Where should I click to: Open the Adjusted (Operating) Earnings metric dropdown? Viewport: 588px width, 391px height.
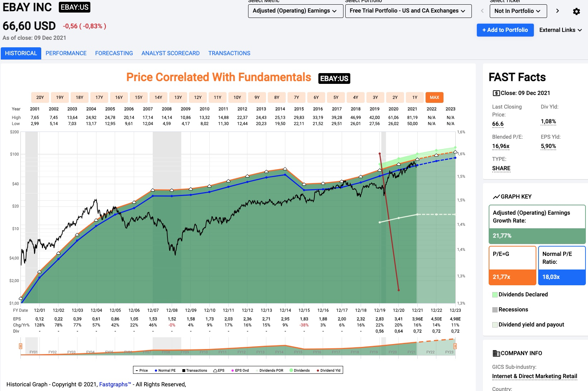(295, 11)
